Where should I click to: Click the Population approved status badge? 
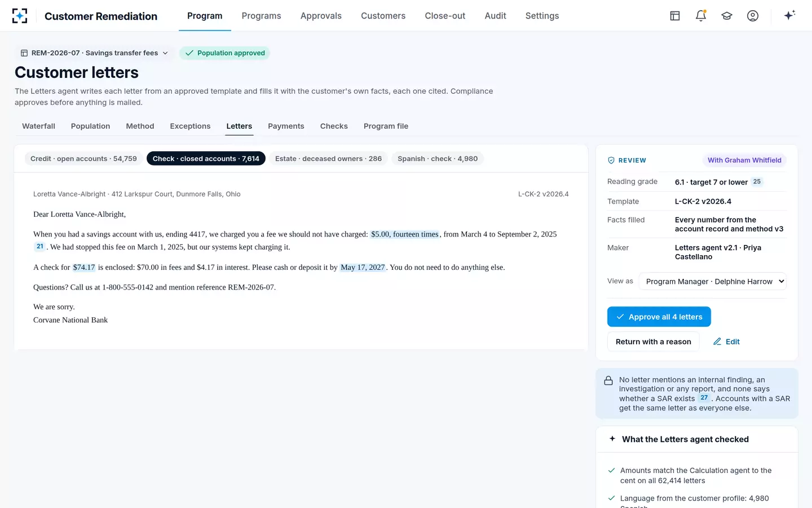pos(224,53)
